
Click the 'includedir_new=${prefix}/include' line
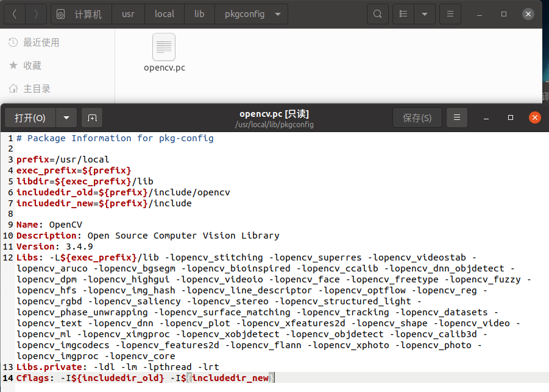click(104, 203)
